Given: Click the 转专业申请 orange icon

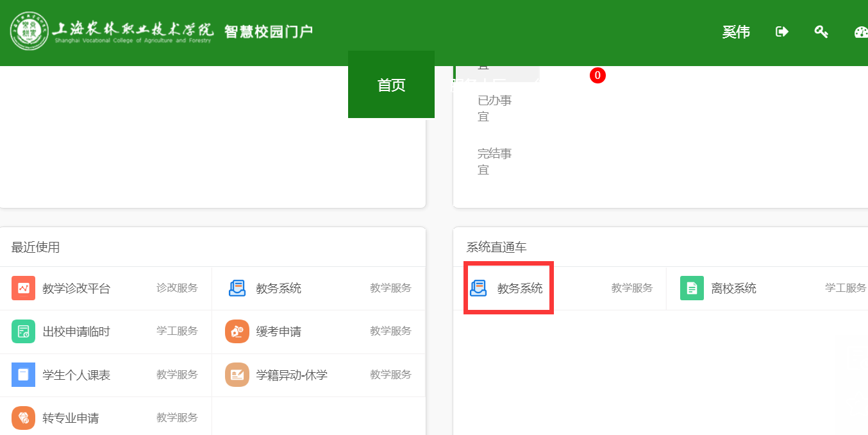Looking at the screenshot, I should 23,418.
